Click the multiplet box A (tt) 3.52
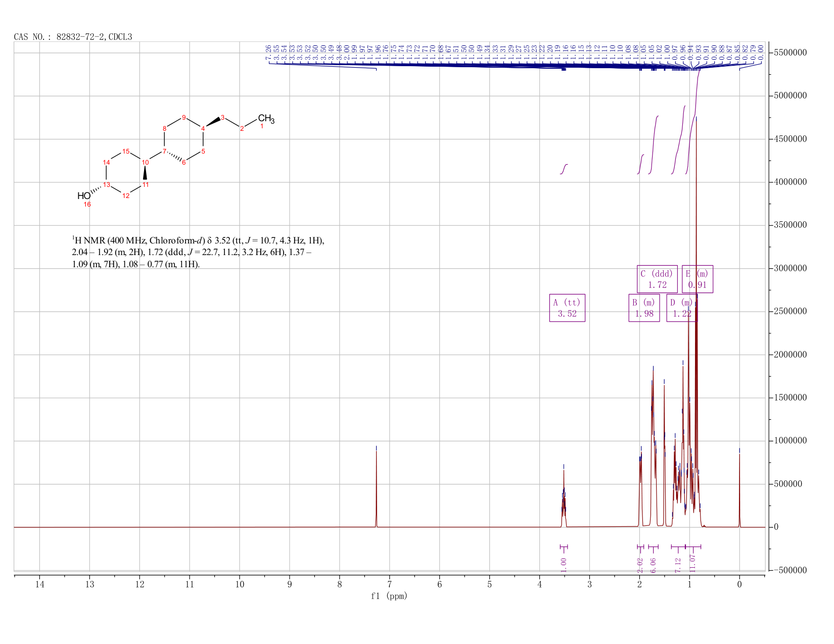Screen dimensions: 834x644 click(567, 308)
